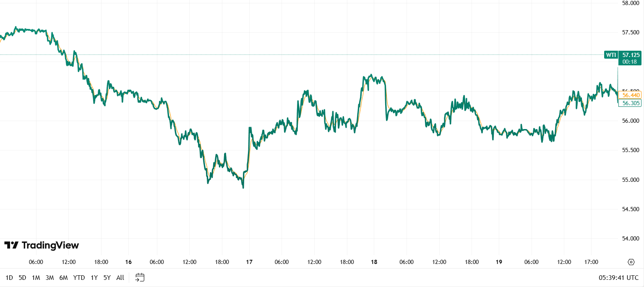Open the go-to-date calendar icon
This screenshot has width=644, height=287.
click(140, 277)
